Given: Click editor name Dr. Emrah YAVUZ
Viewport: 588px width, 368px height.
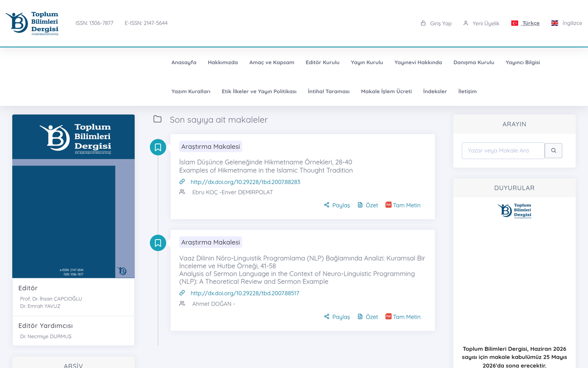Looking at the screenshot, I should click(x=40, y=306).
